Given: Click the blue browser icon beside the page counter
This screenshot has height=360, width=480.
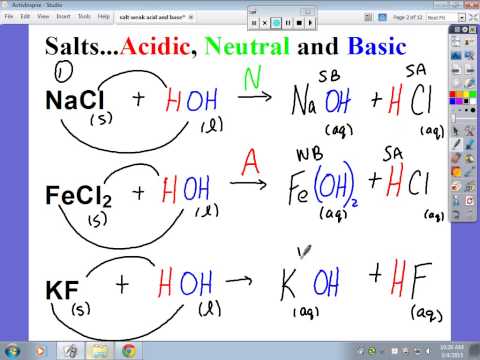Looking at the screenshot, I should [382, 17].
